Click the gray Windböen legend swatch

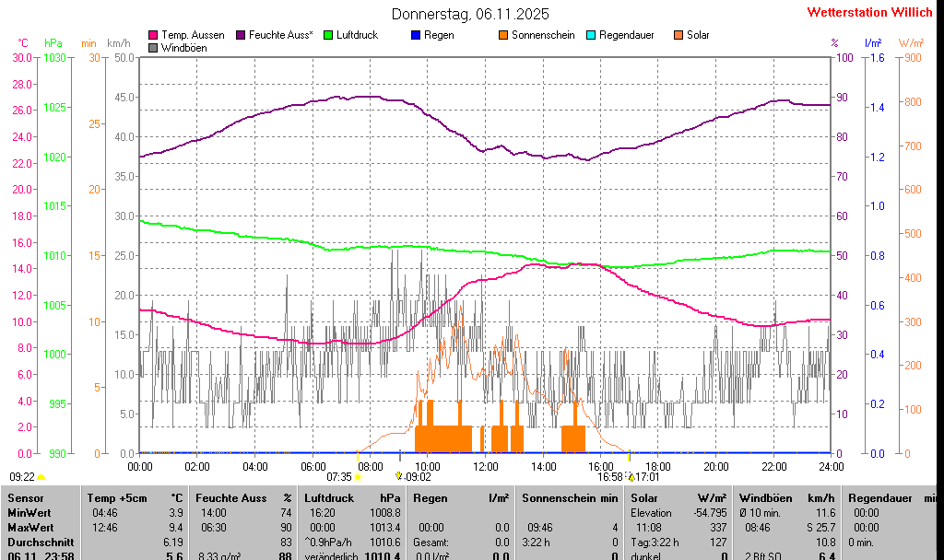click(153, 48)
